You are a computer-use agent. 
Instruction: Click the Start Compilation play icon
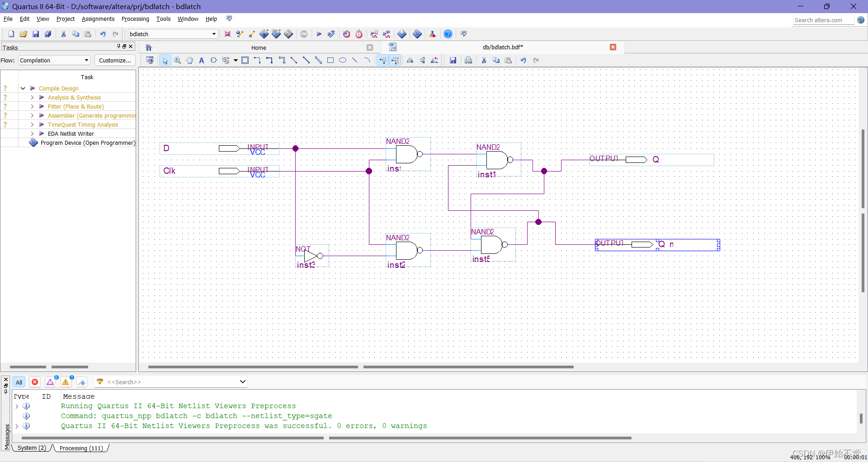(319, 34)
